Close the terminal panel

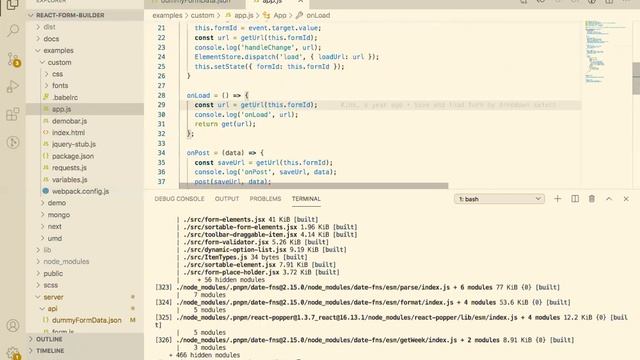tap(626, 199)
